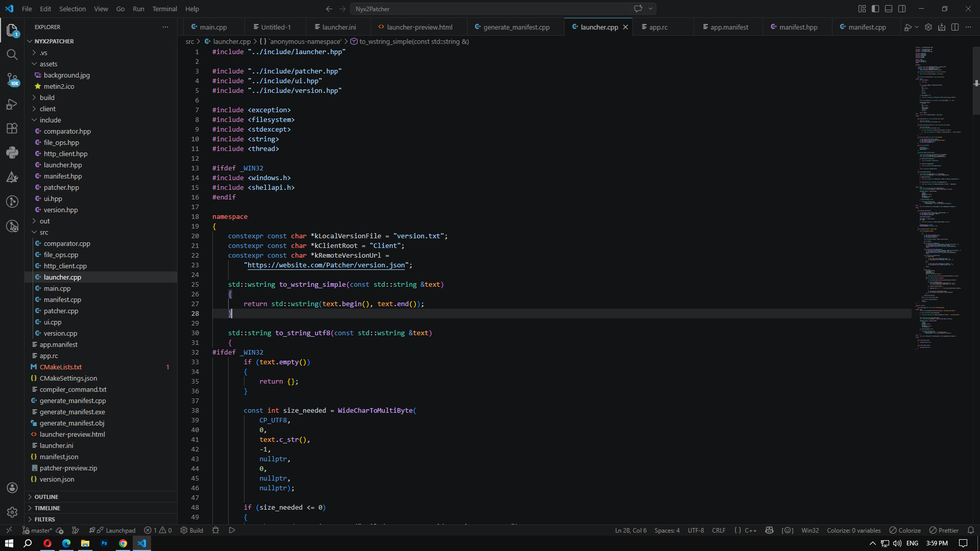Click the minimap to jump in the file

pos(939,204)
